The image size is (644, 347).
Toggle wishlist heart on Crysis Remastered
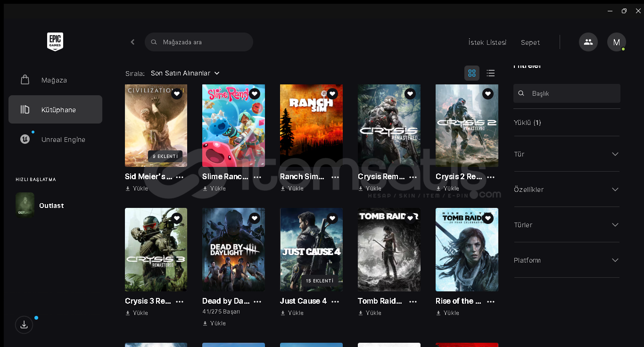click(x=410, y=94)
